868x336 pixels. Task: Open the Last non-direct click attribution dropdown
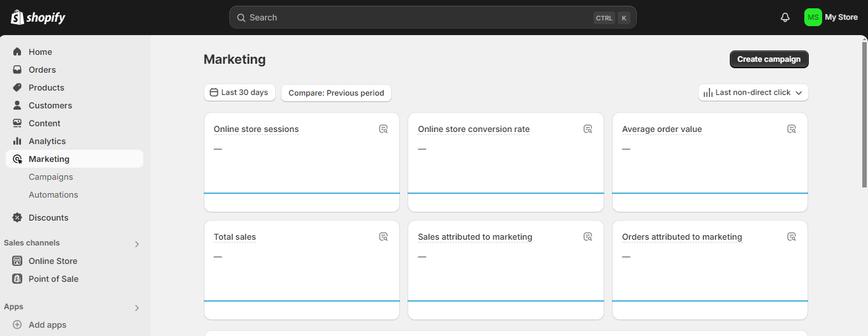[753, 92]
